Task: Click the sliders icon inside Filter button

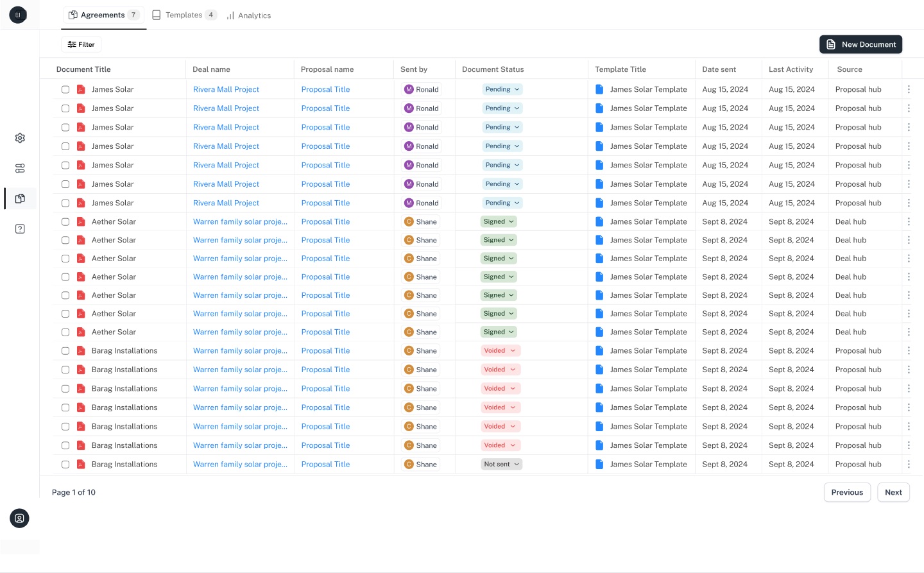Action: [x=72, y=44]
